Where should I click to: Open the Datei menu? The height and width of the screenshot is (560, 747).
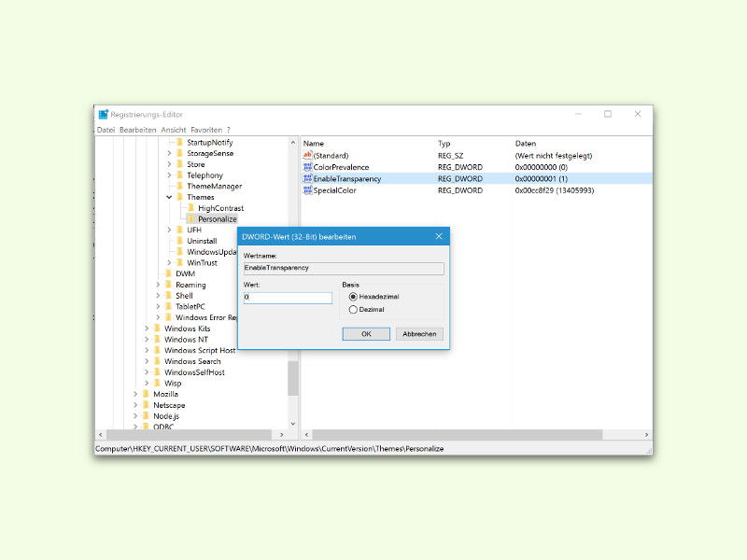pyautogui.click(x=106, y=130)
